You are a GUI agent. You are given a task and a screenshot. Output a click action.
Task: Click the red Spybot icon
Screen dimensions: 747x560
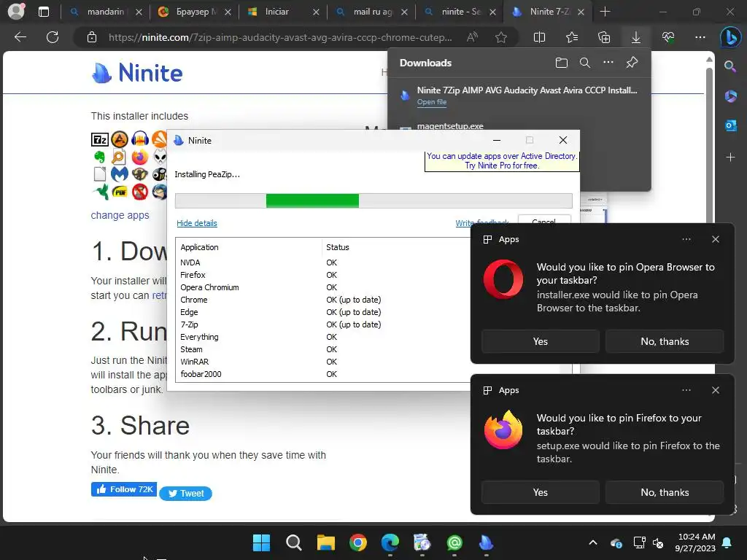click(x=140, y=192)
